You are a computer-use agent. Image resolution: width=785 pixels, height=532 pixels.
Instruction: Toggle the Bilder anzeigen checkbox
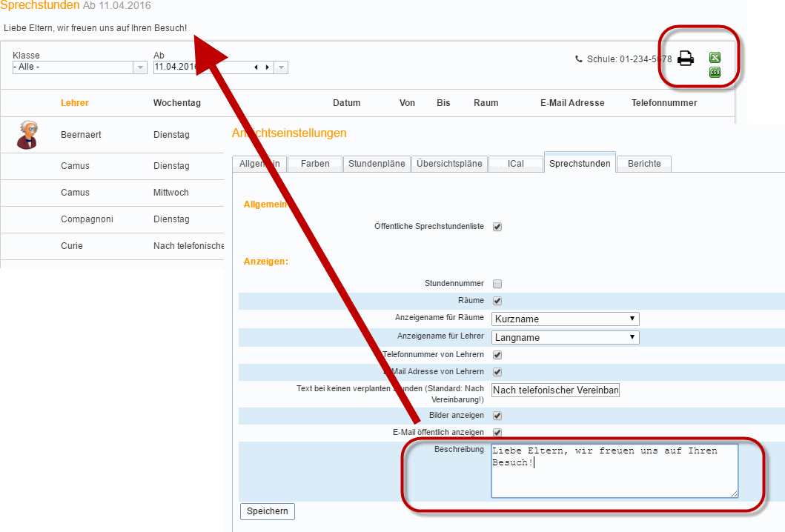pos(497,416)
